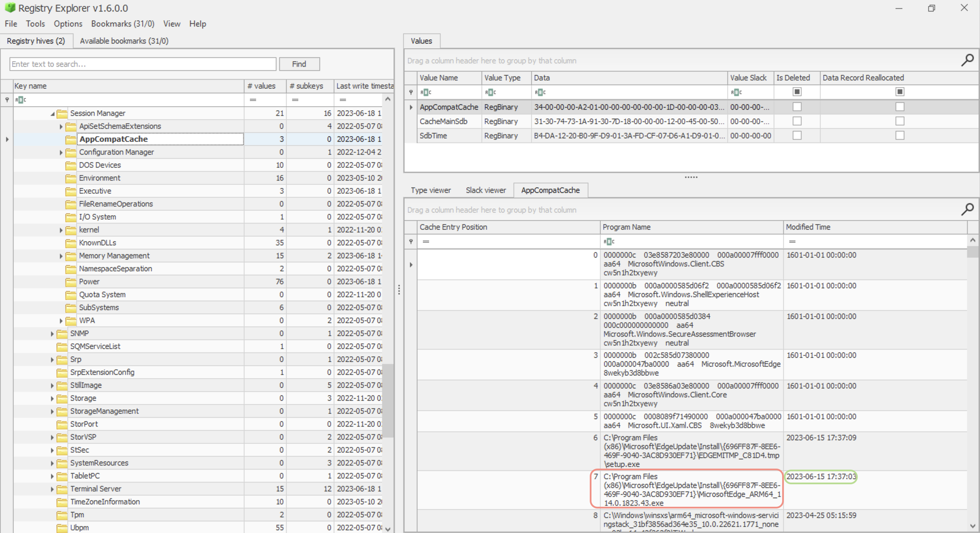
Task: Toggle Is Deleted filter checkbox
Action: click(x=796, y=92)
